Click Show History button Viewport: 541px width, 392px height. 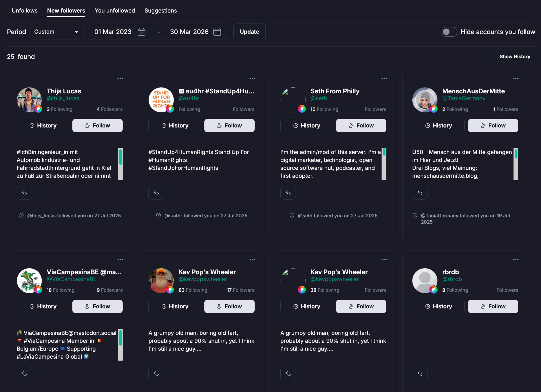pyautogui.click(x=515, y=56)
